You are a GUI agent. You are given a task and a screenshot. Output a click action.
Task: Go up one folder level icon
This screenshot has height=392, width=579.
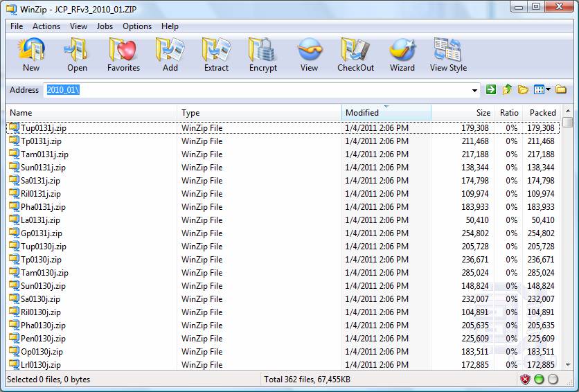point(507,90)
